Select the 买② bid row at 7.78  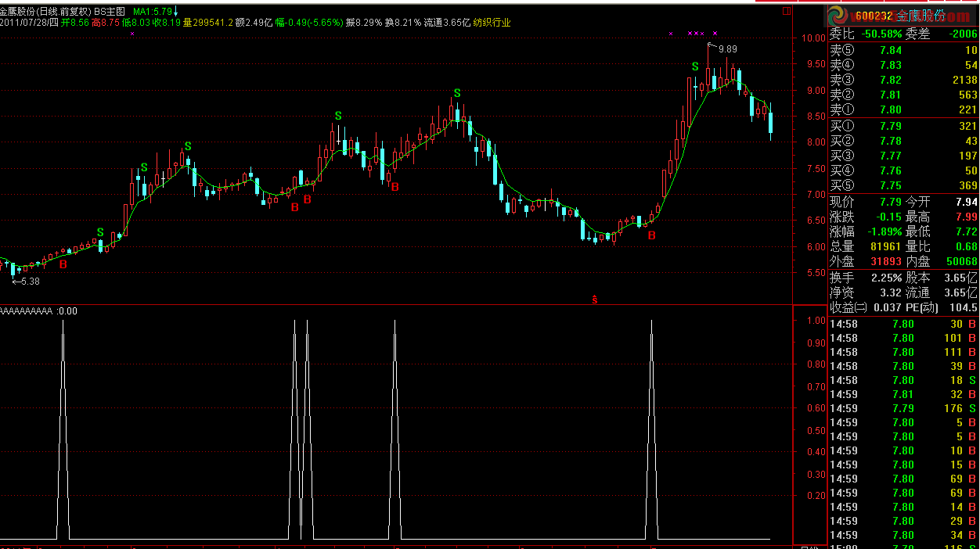(x=904, y=141)
